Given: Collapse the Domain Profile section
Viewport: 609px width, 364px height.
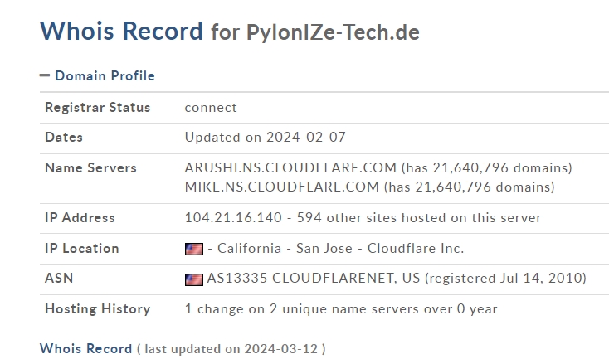Looking at the screenshot, I should pyautogui.click(x=97, y=75).
